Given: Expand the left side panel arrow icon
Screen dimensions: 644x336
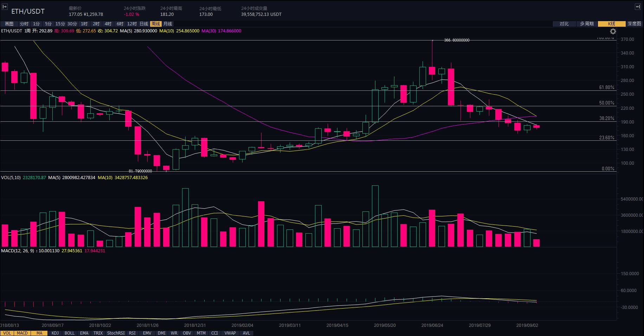Looking at the screenshot, I should 5,7.
